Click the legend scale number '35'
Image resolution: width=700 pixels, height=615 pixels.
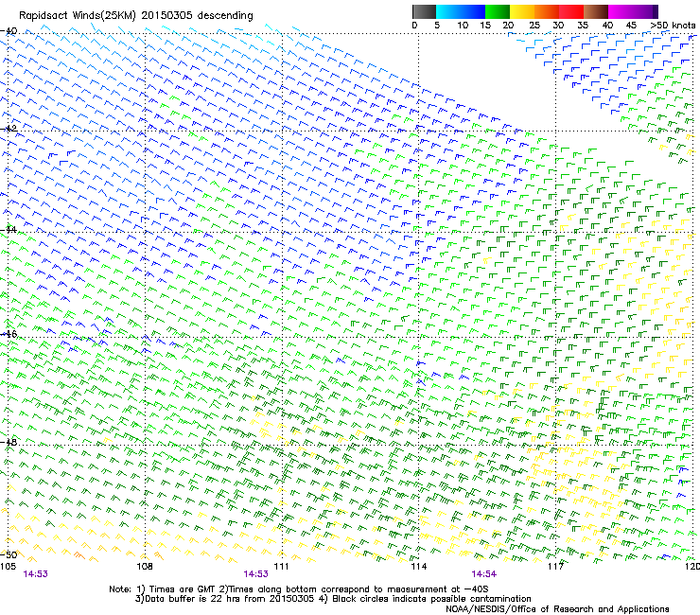pos(583,26)
